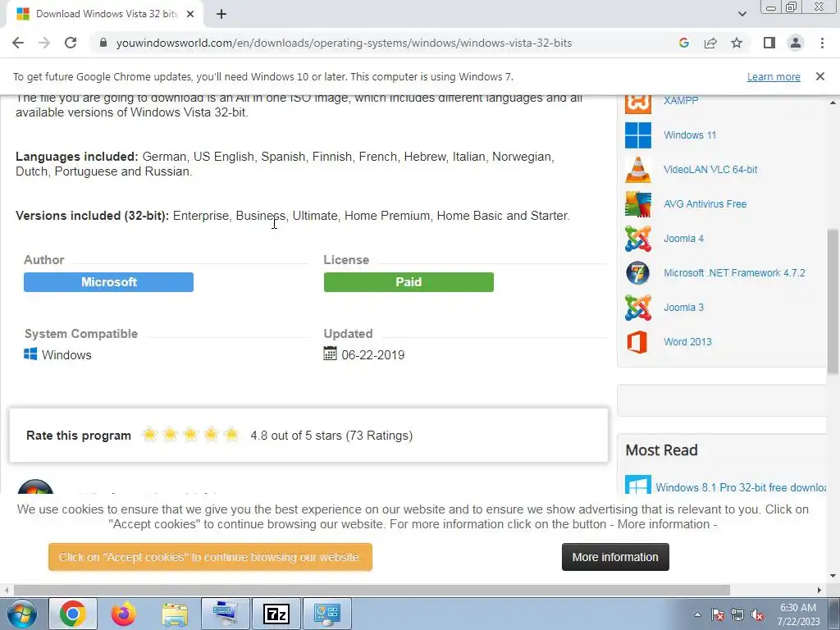The height and width of the screenshot is (630, 840).
Task: Open the Word 2013 link
Action: [x=688, y=342]
